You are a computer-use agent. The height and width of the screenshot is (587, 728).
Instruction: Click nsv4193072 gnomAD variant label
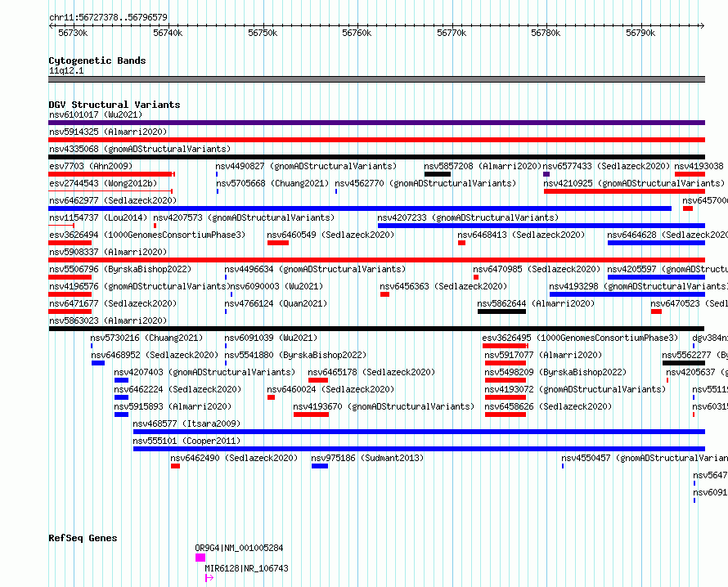(x=575, y=389)
